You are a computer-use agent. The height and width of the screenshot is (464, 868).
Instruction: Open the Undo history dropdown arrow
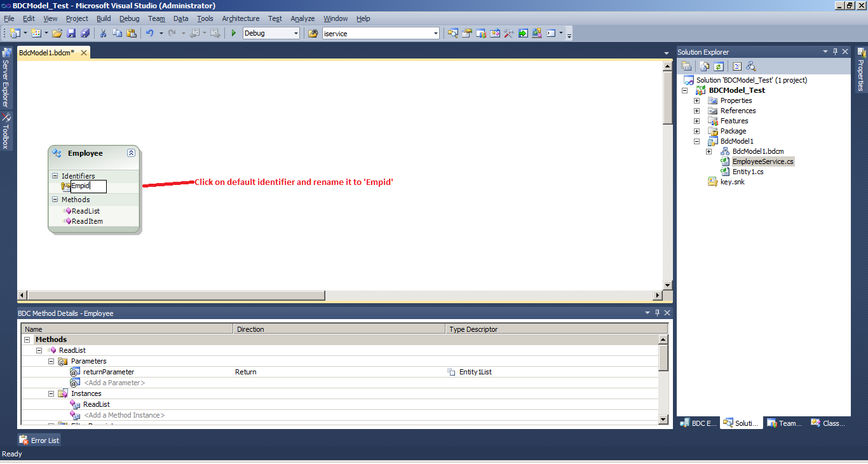click(x=161, y=33)
